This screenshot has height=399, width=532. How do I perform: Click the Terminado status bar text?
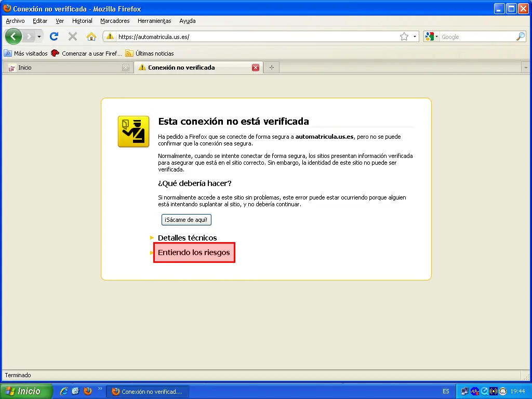point(18,375)
